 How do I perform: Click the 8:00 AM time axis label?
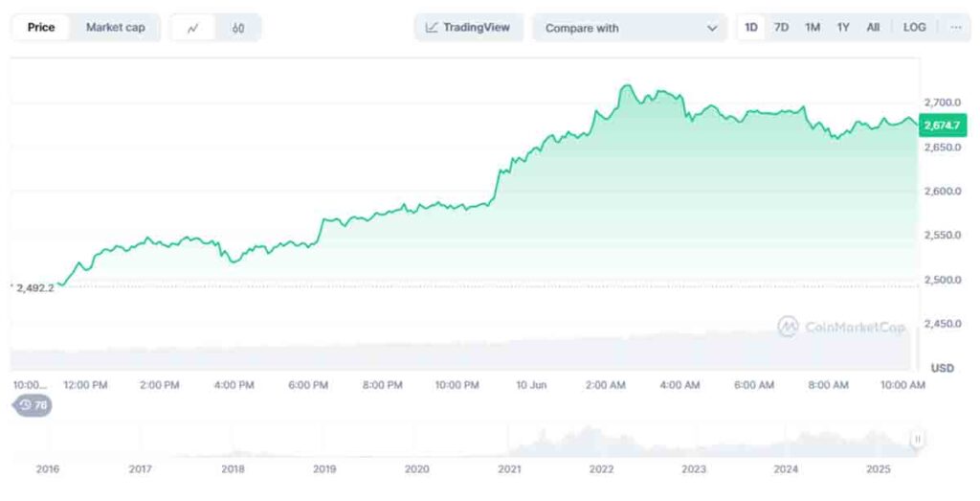(x=828, y=385)
